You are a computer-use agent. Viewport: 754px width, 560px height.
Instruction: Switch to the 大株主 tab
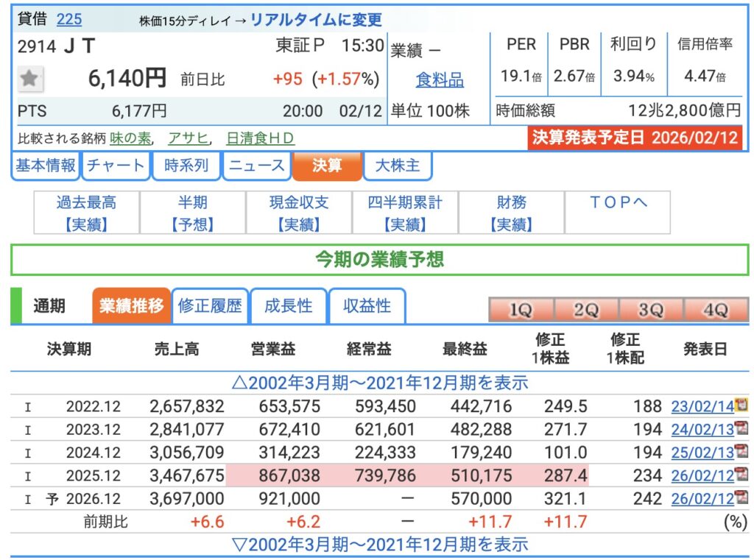tap(398, 166)
